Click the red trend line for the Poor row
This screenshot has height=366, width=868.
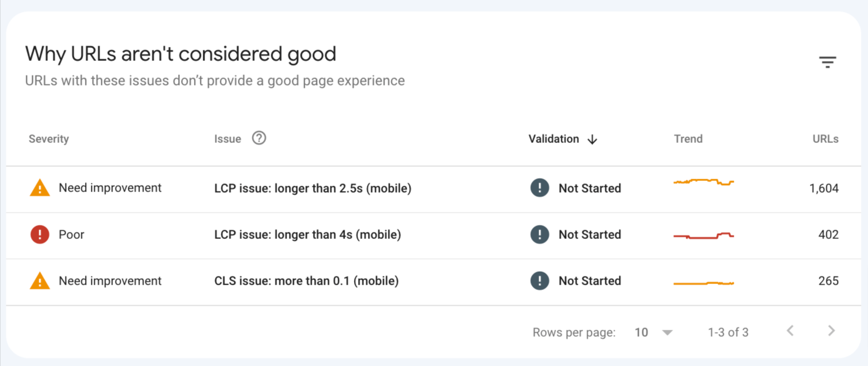point(703,234)
